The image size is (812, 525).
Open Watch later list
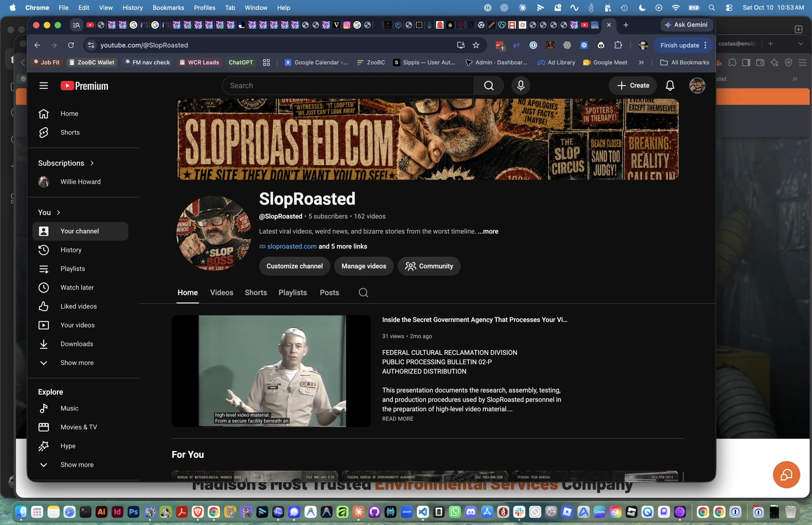pos(80,287)
